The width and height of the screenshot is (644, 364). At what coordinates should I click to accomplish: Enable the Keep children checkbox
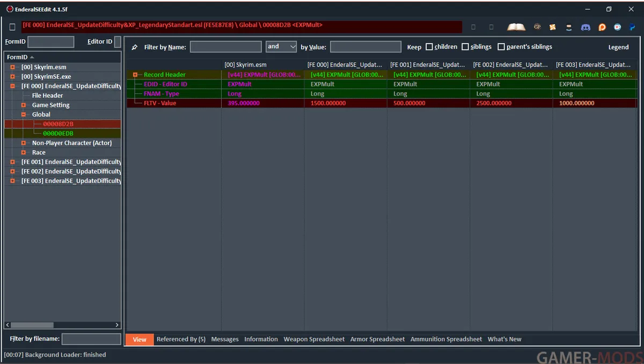429,47
